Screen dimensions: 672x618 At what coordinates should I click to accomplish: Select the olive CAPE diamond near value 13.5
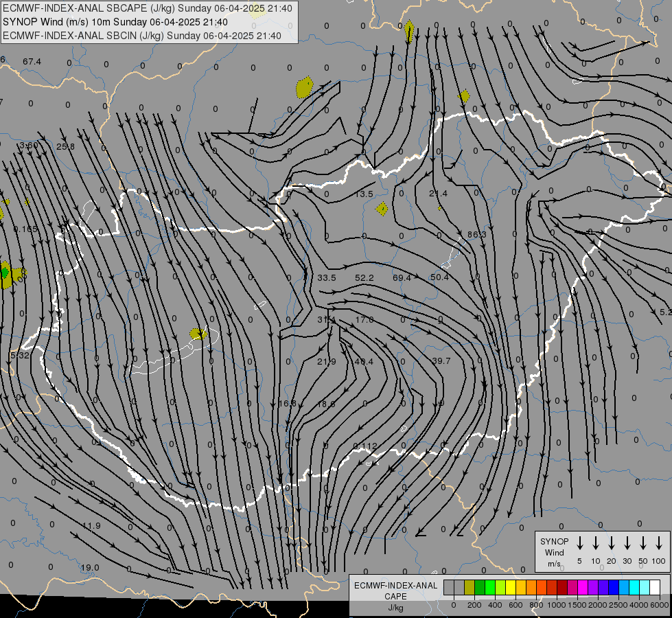[382, 209]
